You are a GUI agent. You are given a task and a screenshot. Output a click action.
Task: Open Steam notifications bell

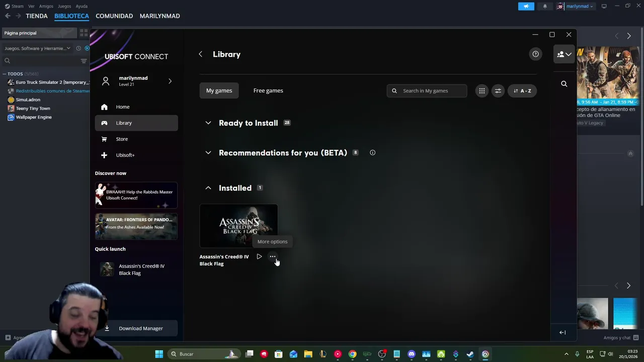pos(545,7)
